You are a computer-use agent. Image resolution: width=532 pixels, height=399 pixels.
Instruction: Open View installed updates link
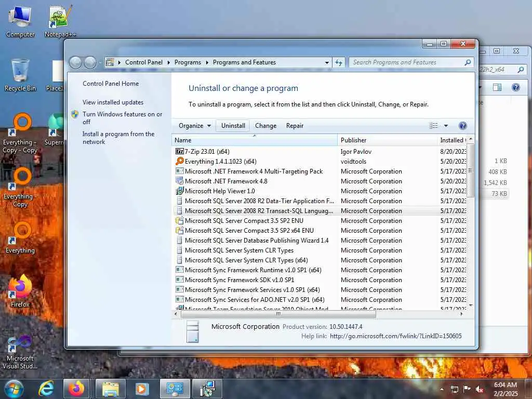[x=113, y=102]
